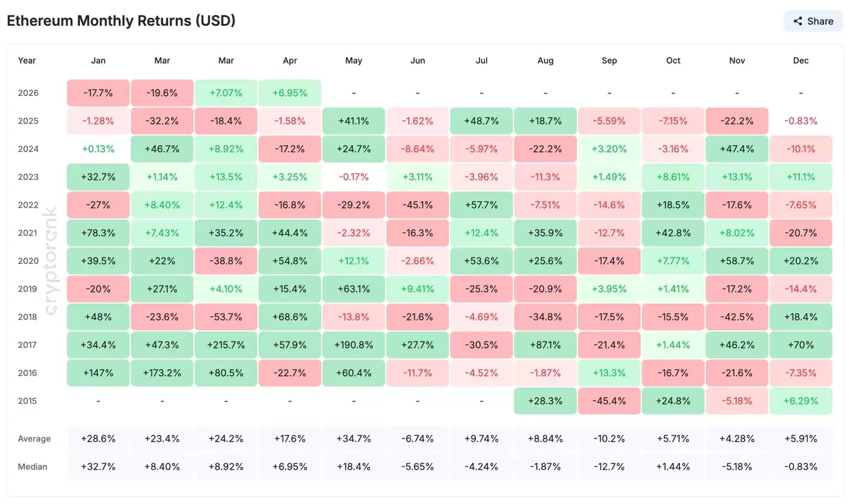Select the +147% January 2016 cell

(98, 373)
